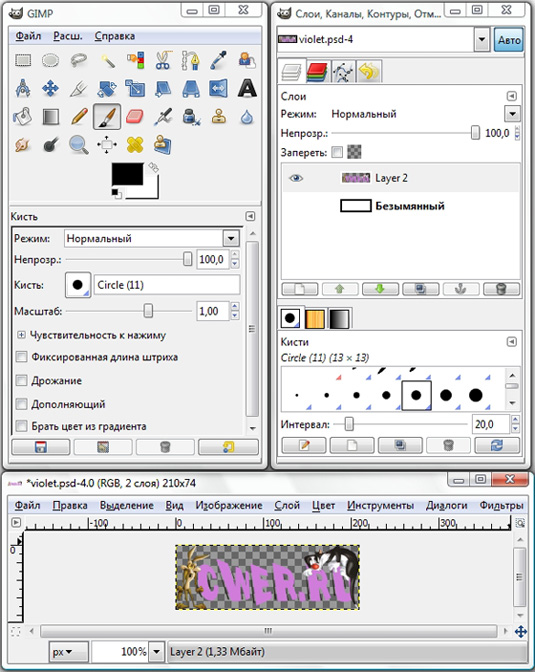Open the violet.psd-4 image selector dropdown
Image resolution: width=535 pixels, height=672 pixels.
[482, 39]
